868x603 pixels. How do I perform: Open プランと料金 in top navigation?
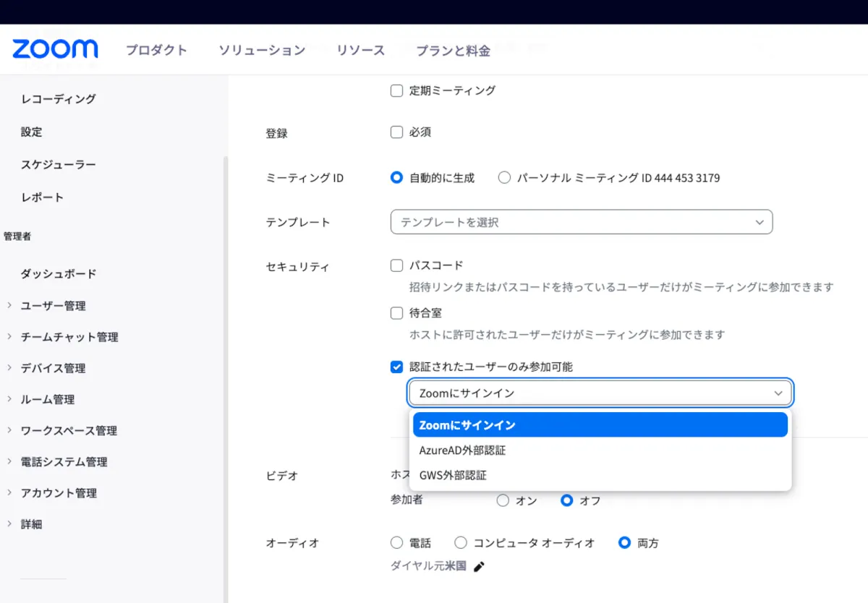tap(453, 51)
